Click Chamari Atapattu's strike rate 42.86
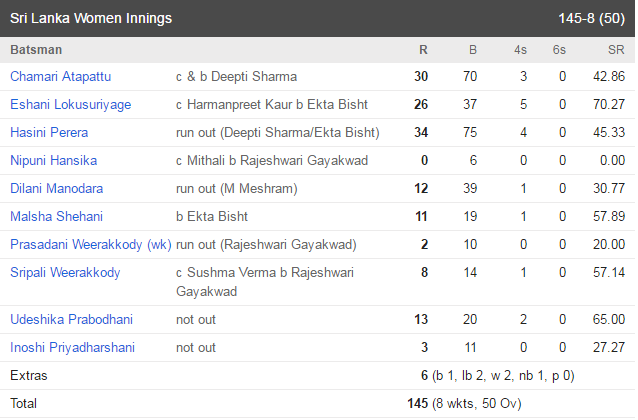This screenshot has height=420, width=638. pyautogui.click(x=609, y=77)
